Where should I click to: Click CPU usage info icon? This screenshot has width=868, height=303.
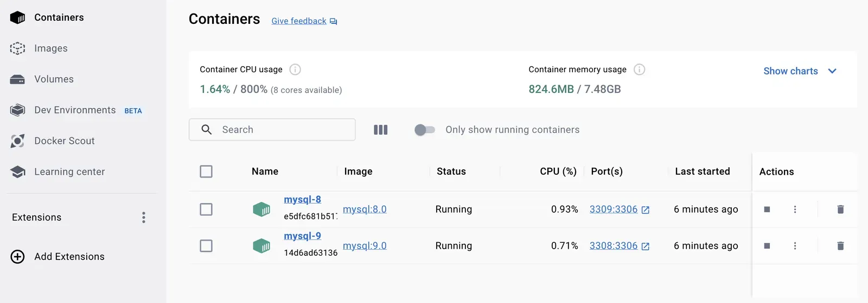(295, 70)
